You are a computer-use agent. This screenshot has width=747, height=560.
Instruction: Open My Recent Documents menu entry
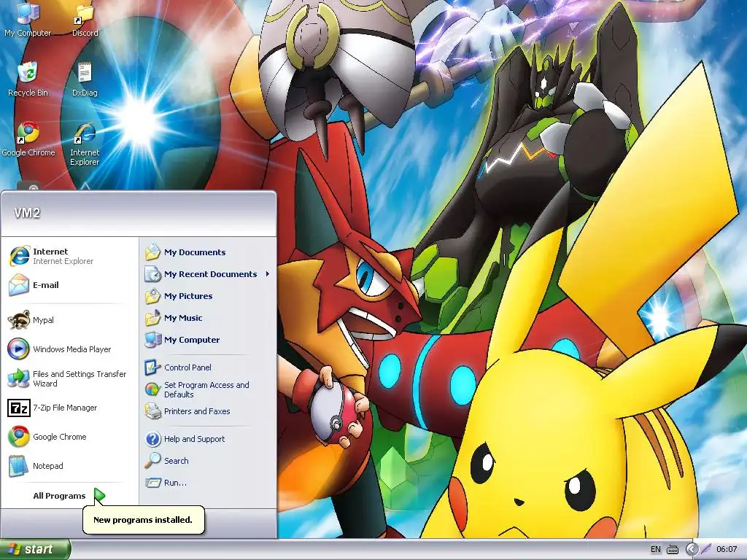point(208,274)
